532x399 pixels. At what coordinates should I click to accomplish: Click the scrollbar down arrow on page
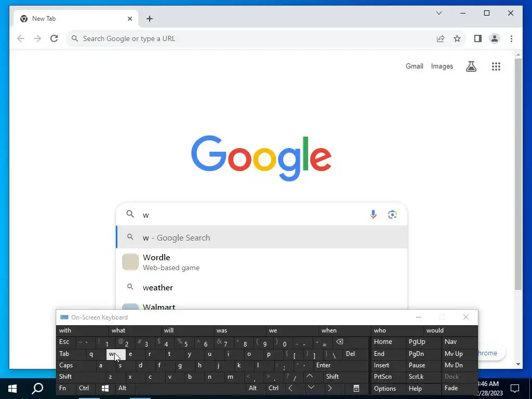point(518,364)
